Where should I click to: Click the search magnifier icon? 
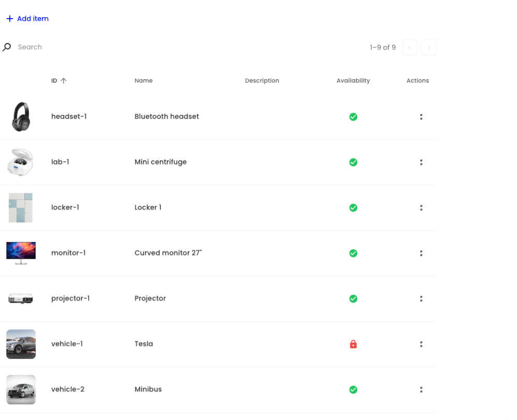[7, 47]
